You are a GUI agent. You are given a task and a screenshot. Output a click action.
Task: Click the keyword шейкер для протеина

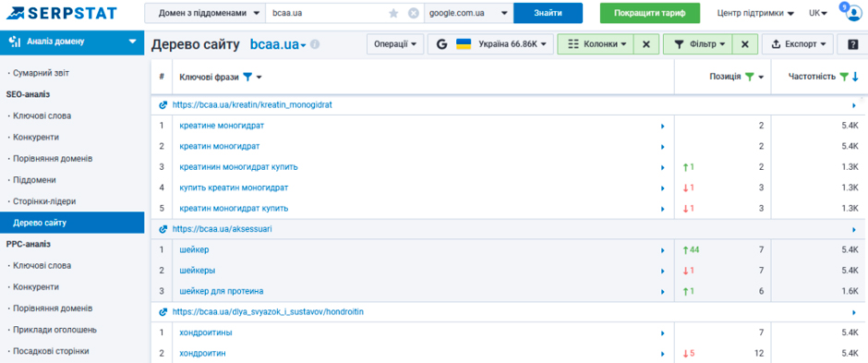coord(222,291)
